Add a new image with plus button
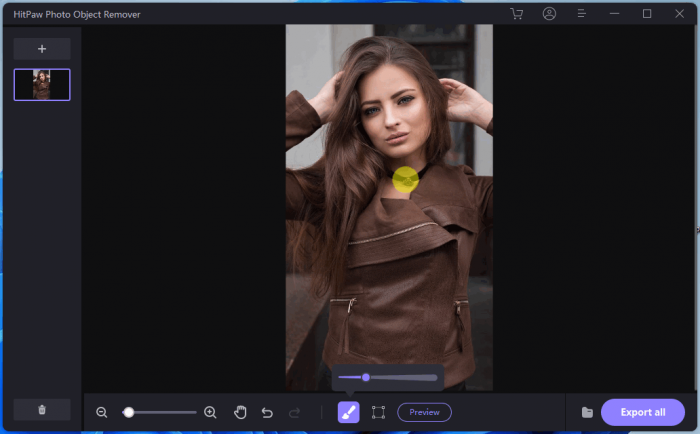Screen dimensions: 700x434 pyautogui.click(x=42, y=49)
